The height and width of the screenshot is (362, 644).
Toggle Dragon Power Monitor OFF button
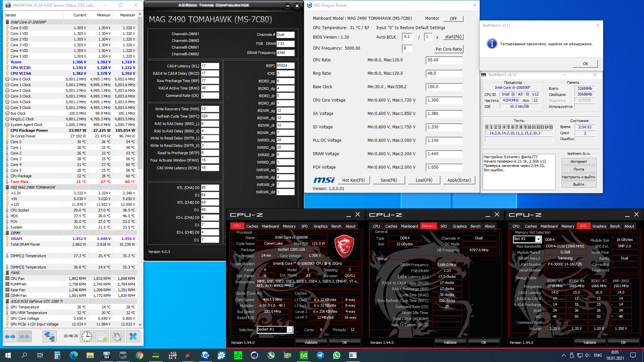453,18
